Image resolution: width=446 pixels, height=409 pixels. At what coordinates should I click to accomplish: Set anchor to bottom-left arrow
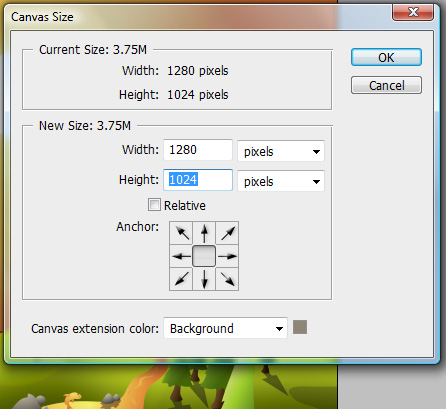pos(181,279)
